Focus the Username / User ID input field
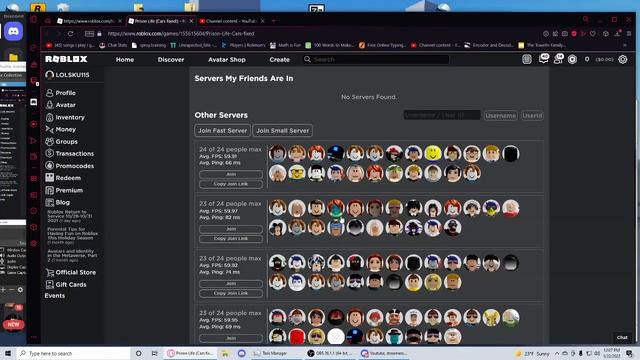Screen dimensions: 640x360 point(442,115)
